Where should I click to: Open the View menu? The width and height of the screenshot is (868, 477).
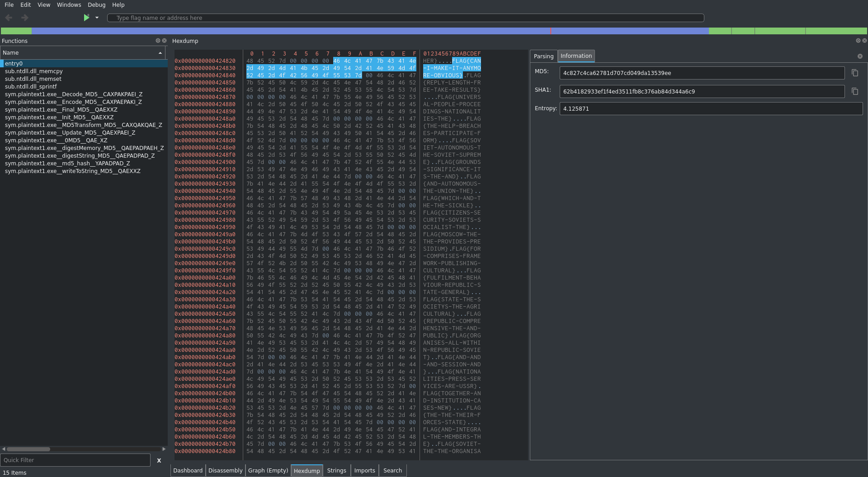(x=44, y=5)
